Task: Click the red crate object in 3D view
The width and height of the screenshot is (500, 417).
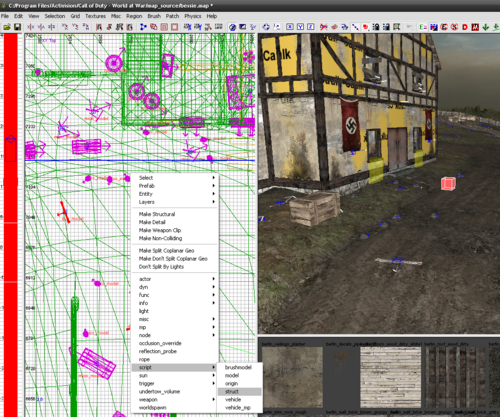Action: [448, 184]
